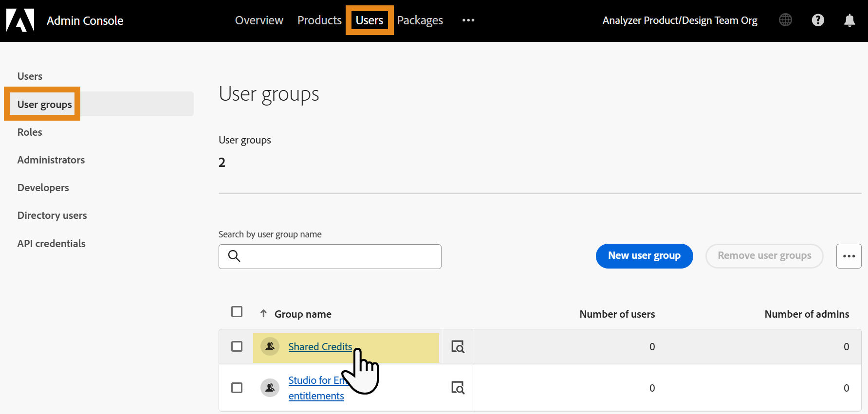The height and width of the screenshot is (414, 868).
Task: Open more actions ellipsis button
Action: (x=849, y=256)
